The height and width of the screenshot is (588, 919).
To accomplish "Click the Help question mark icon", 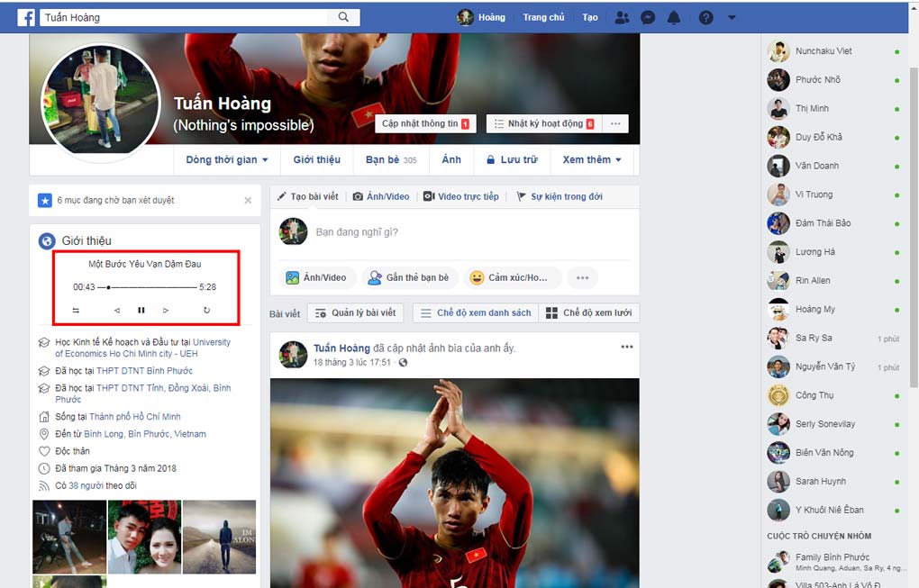I will click(x=706, y=16).
